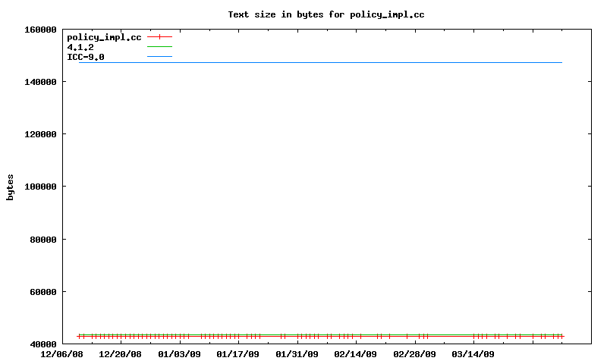Click the 03/14/09 x-axis date label
The width and height of the screenshot is (607, 364).
point(473,354)
